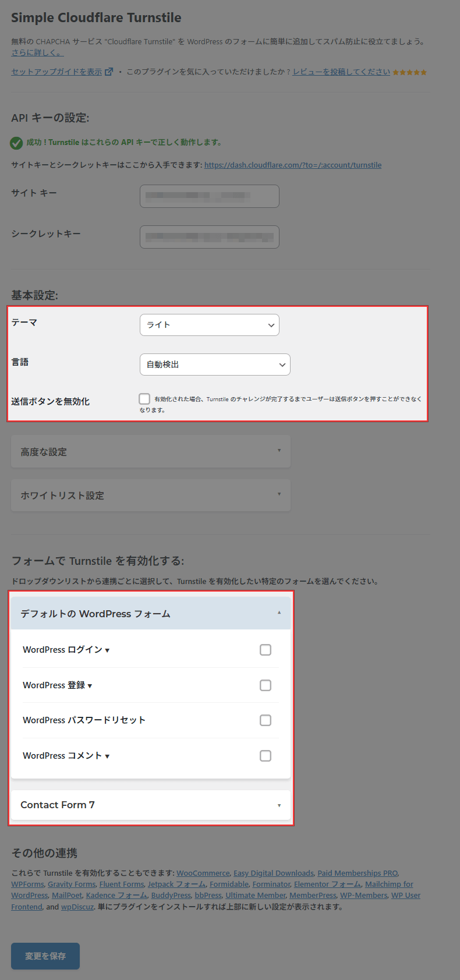Open the Easy Digital Downloads link
Screen dimensions: 460x980
click(274, 873)
